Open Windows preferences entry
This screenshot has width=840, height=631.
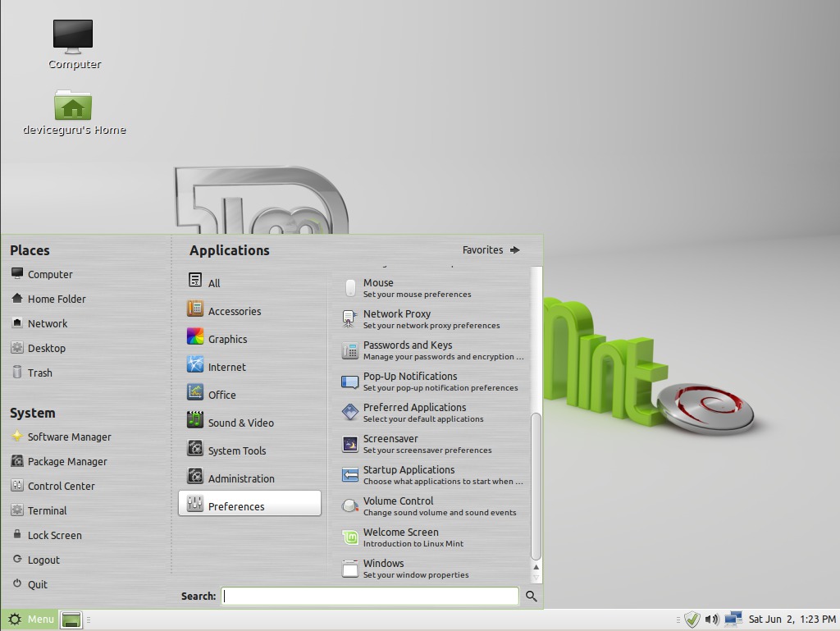[431, 568]
